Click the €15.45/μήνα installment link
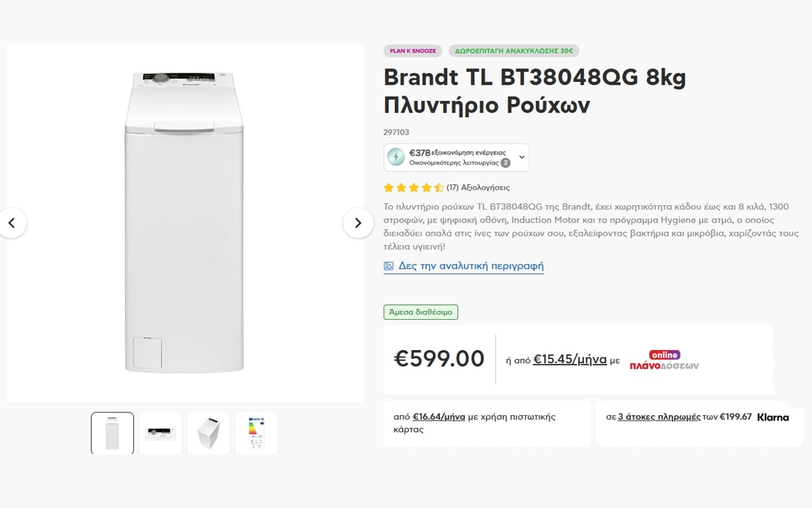Image resolution: width=812 pixels, height=508 pixels. 568,359
